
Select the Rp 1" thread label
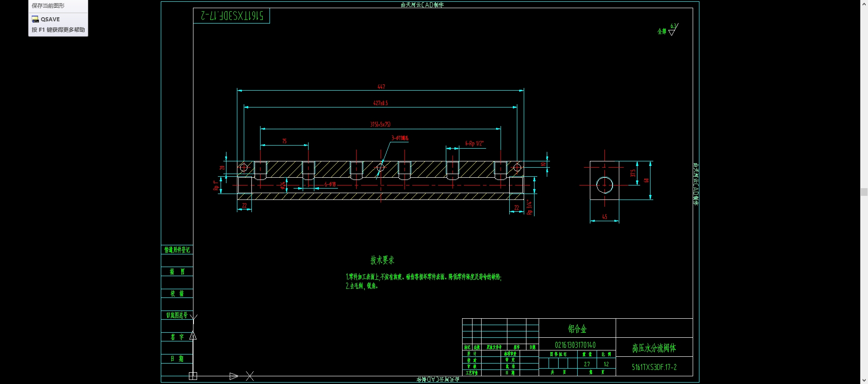(216, 185)
